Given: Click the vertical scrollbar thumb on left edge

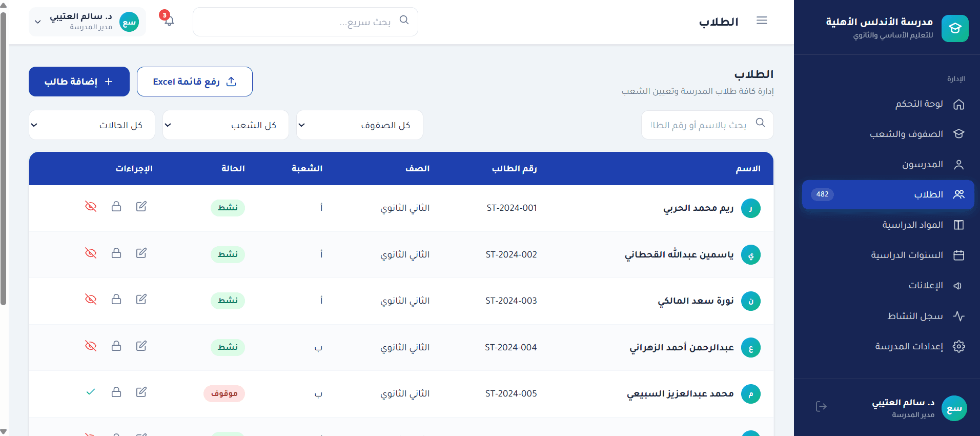Looking at the screenshot, I should 4,158.
